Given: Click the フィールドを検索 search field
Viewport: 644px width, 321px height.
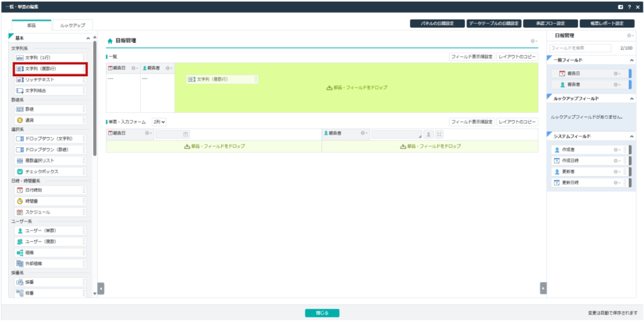Looking at the screenshot, I should [580, 48].
